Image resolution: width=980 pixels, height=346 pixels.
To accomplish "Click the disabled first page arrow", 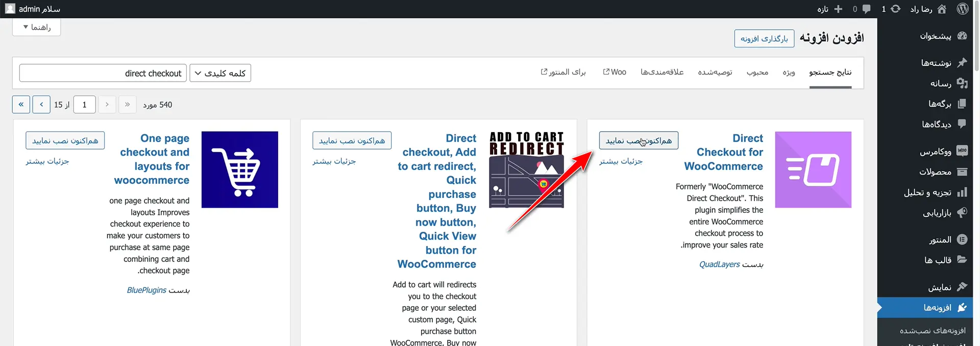I will [127, 105].
